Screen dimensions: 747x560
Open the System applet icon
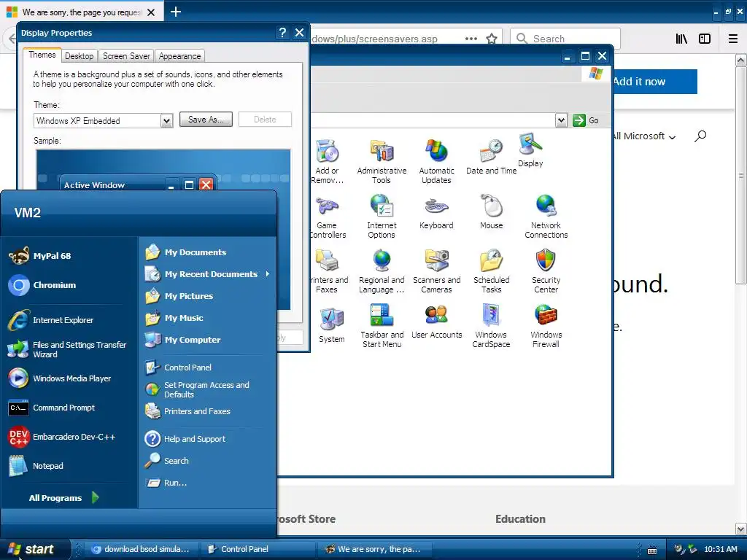click(x=332, y=326)
